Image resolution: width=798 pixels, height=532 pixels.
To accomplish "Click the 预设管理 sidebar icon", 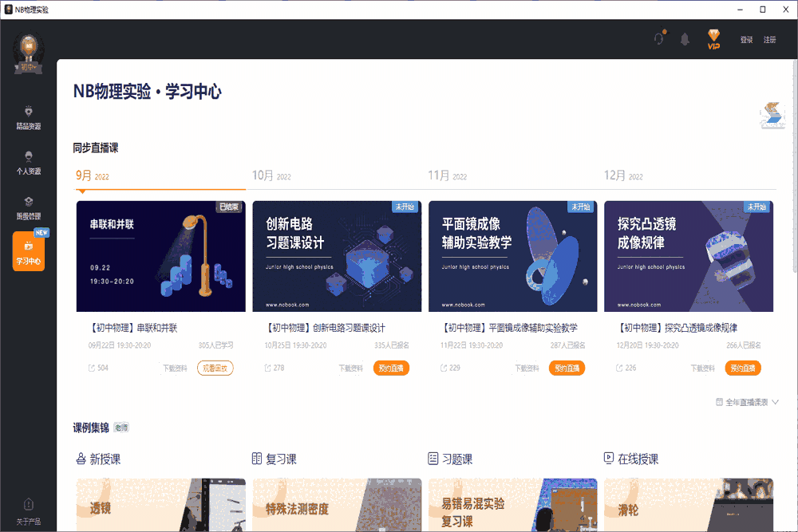I will pos(29,206).
